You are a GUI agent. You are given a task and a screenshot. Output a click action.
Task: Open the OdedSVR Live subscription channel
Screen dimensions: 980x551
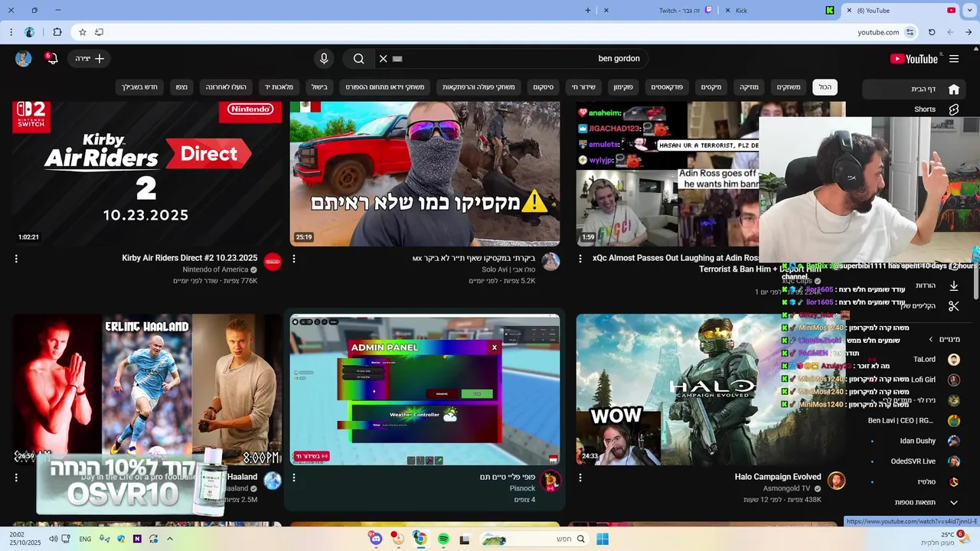[916, 461]
